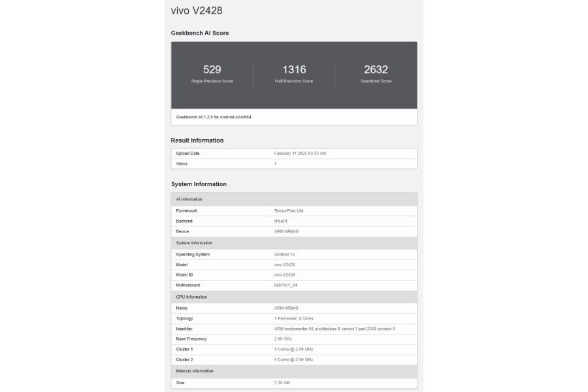
Task: Click the Geekbench AI Score heading
Action: click(200, 33)
